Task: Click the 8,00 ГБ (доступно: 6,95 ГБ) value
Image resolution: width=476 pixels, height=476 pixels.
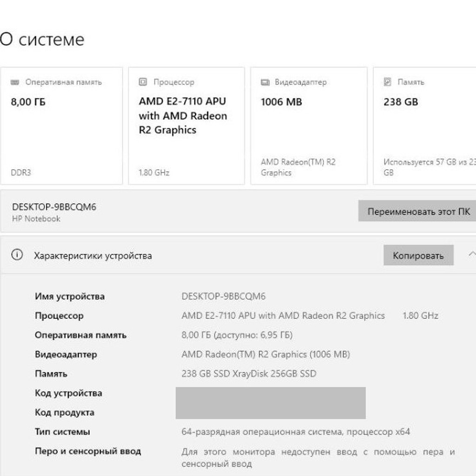Action: [x=237, y=335]
